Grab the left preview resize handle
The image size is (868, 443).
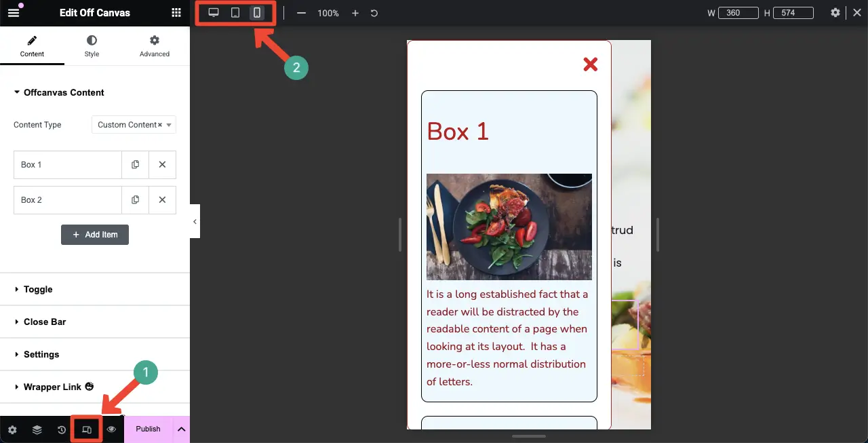click(x=400, y=235)
